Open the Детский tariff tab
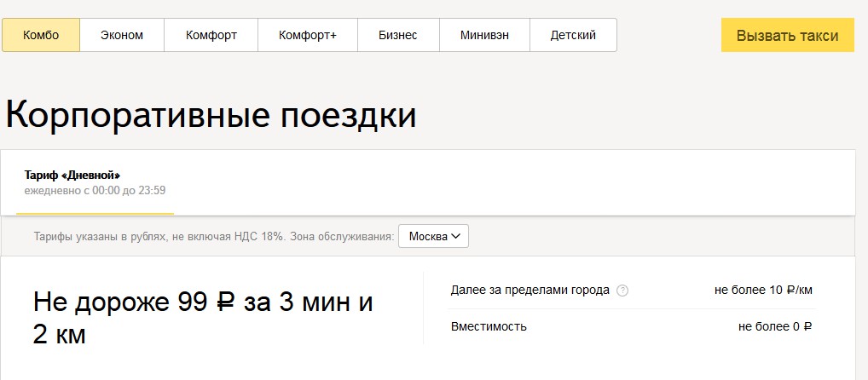 click(x=573, y=35)
